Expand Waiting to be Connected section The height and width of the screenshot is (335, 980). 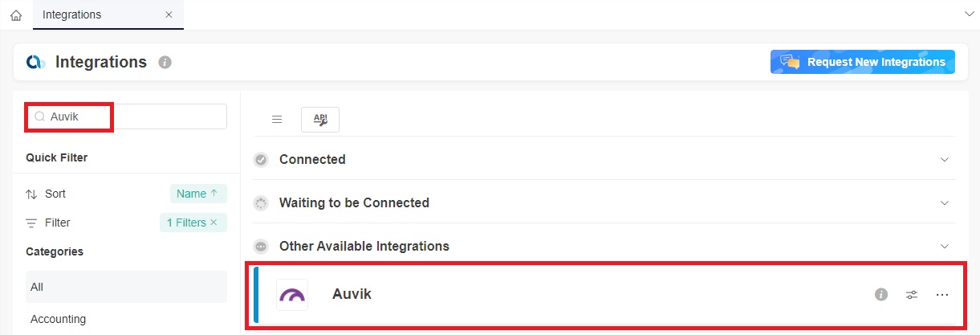coord(944,202)
